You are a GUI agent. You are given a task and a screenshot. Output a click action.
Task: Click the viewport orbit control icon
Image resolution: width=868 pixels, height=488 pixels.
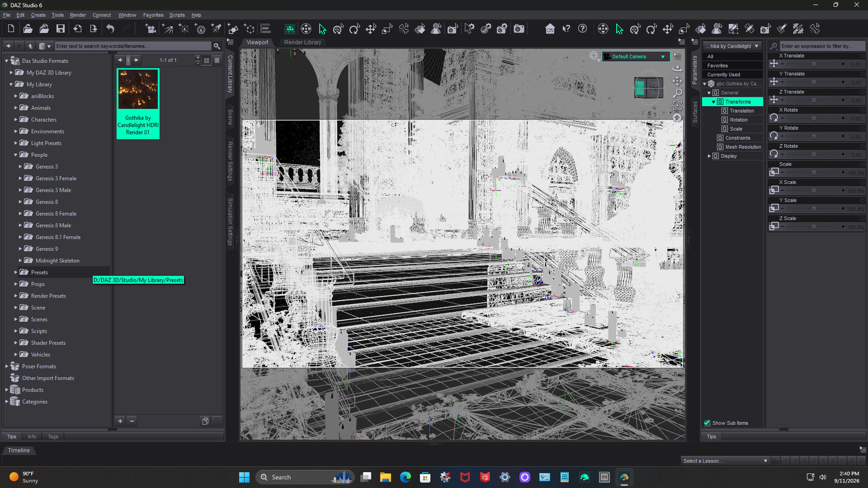point(677,69)
